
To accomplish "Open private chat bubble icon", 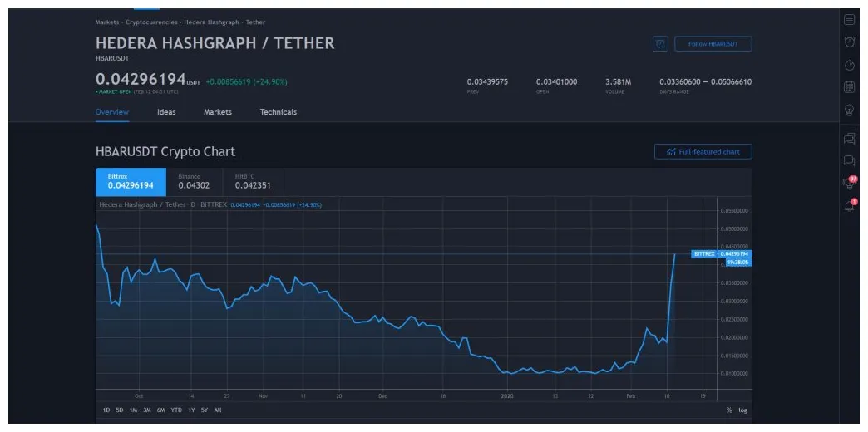I will coord(849,160).
